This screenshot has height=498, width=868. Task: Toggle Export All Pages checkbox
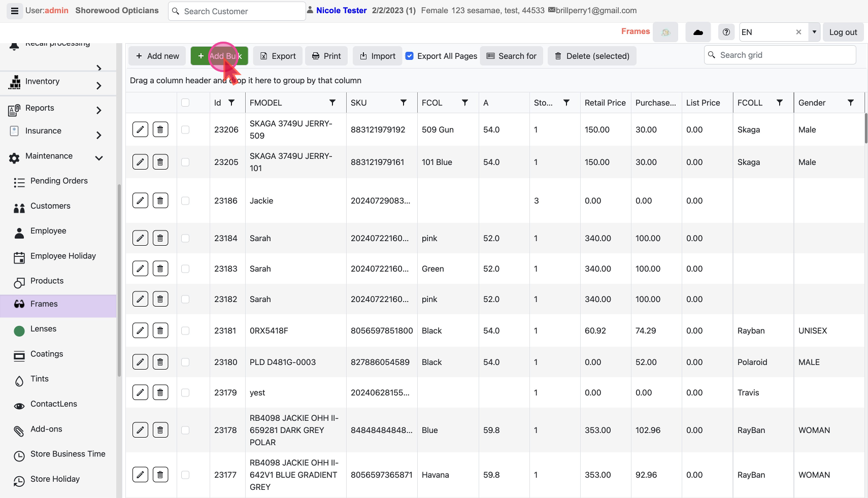point(410,56)
